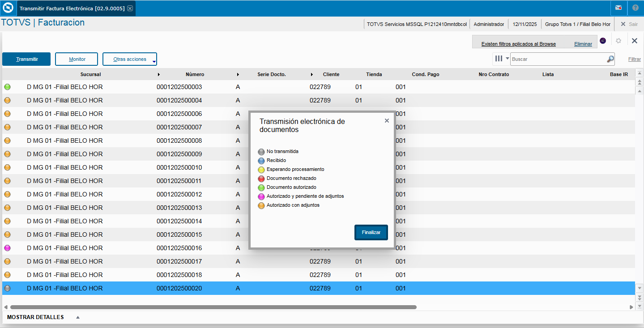Screen dimensions: 644x328
Task: Open the help question-mark icon
Action: [635, 8]
